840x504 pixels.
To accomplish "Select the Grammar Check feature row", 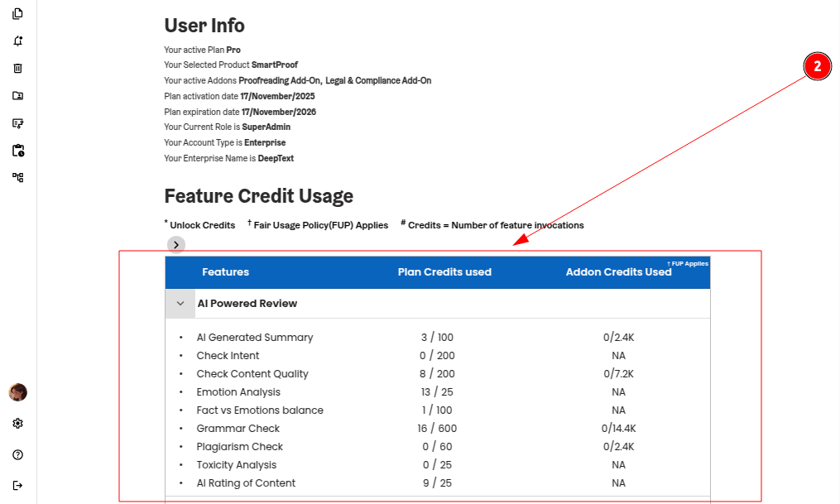I will pos(238,429).
